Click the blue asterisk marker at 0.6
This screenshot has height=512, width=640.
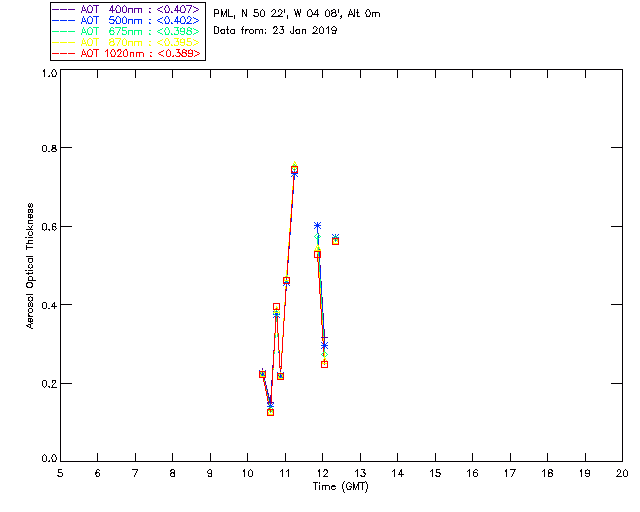(317, 225)
